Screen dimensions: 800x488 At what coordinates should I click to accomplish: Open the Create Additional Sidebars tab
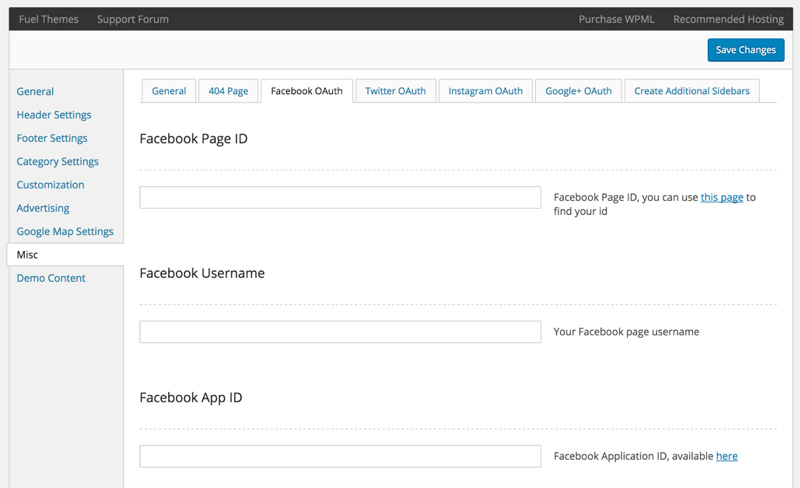692,91
